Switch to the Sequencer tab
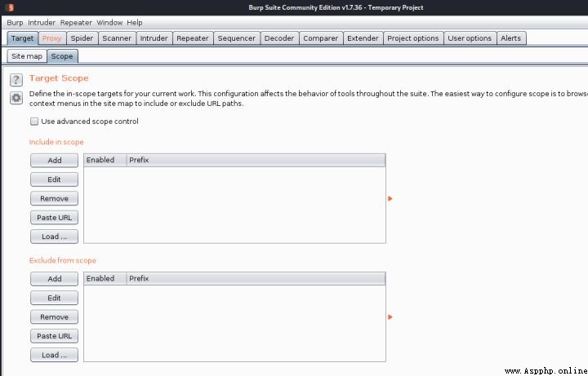Image resolution: width=588 pixels, height=376 pixels. (237, 38)
